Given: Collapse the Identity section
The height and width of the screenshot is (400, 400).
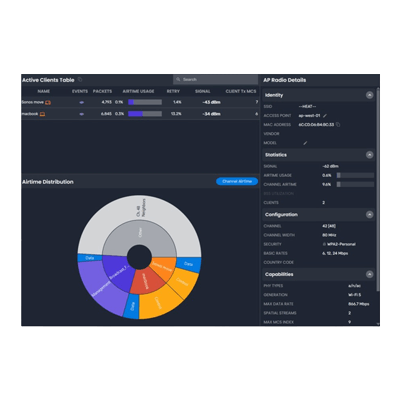Looking at the screenshot, I should point(369,95).
